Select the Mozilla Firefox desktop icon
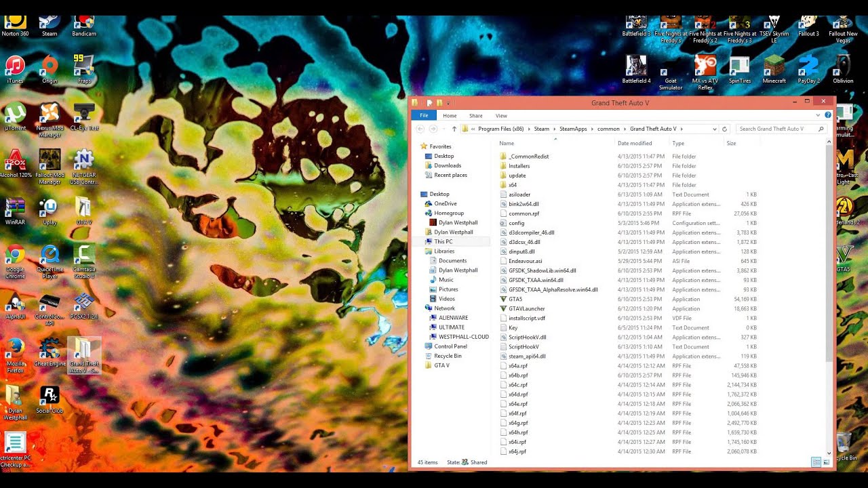 tap(15, 356)
